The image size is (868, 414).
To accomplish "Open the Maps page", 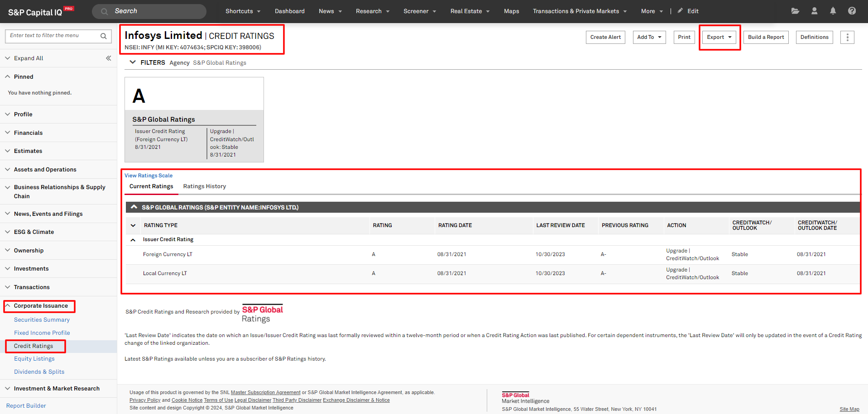I will click(x=511, y=11).
